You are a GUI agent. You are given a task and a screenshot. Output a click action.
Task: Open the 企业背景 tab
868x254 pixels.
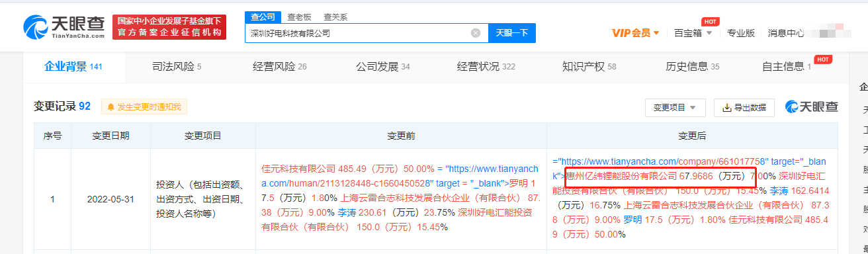click(x=73, y=66)
